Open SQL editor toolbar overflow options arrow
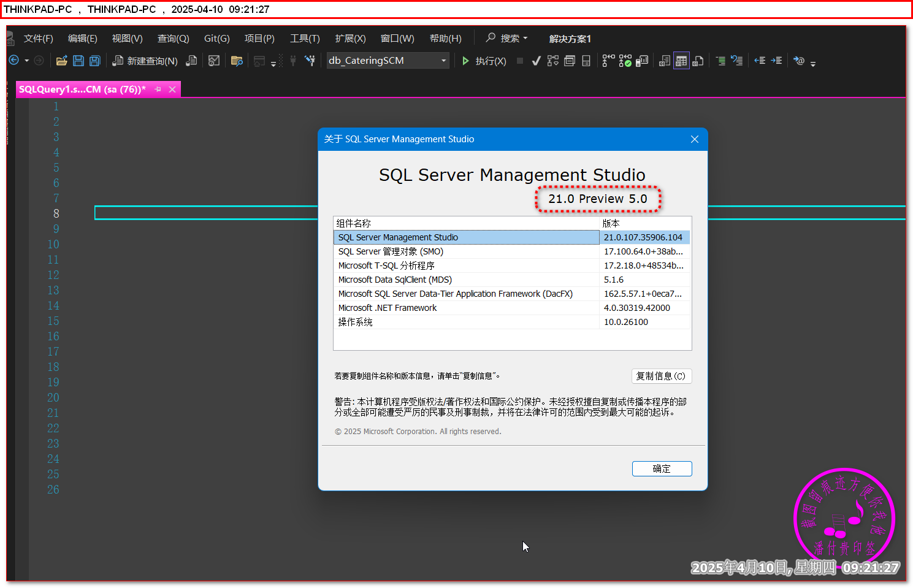The height and width of the screenshot is (588, 913). pos(813,64)
